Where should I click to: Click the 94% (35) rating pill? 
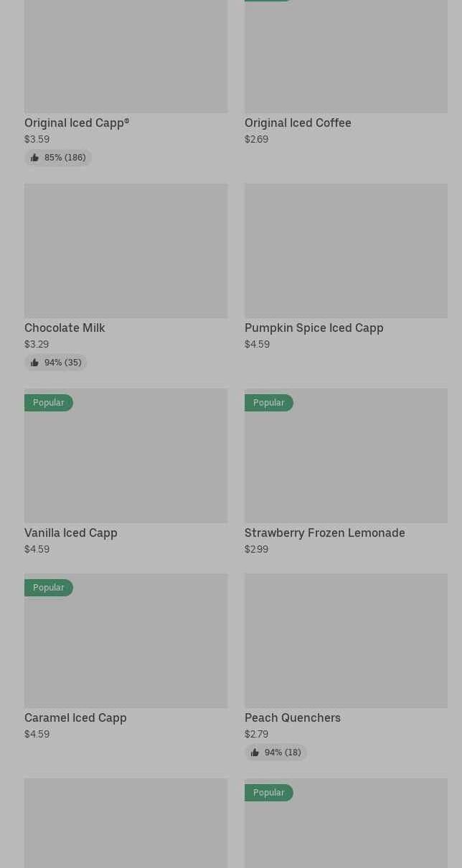click(56, 363)
